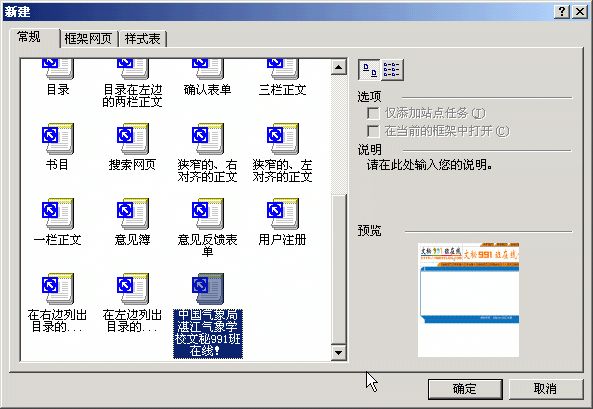Click the title bar help question mark
Screen dimensions: 593x409
(x=562, y=11)
